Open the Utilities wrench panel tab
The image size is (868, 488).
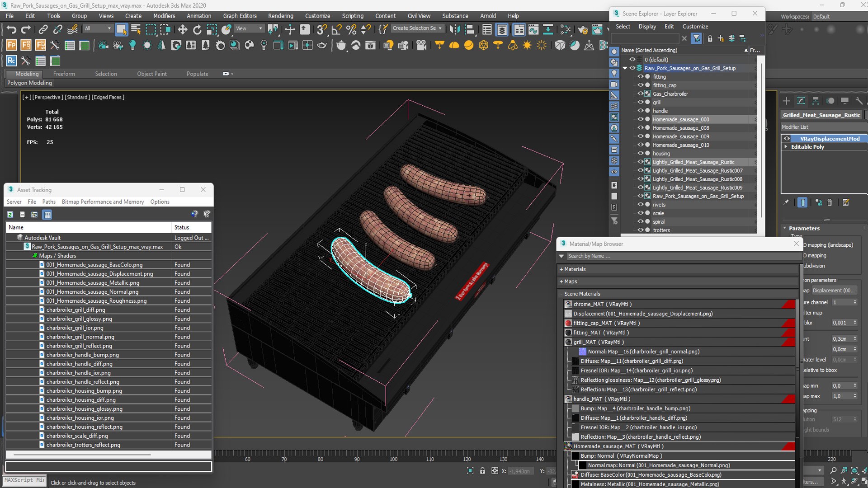(859, 101)
